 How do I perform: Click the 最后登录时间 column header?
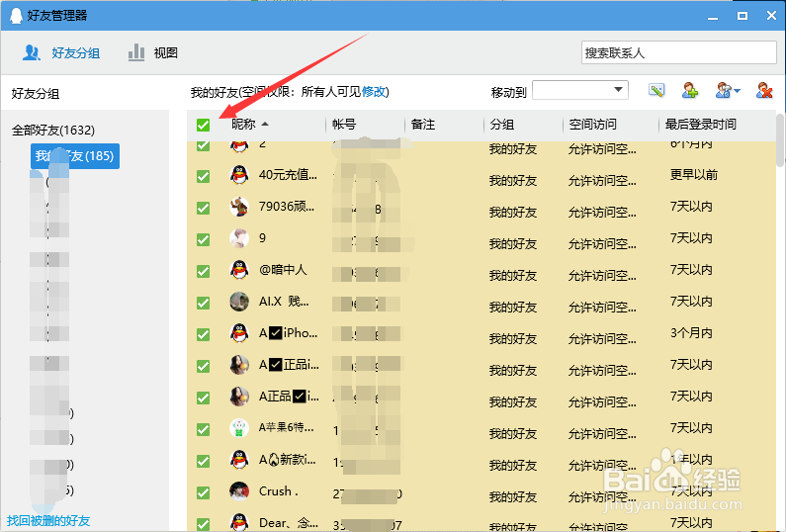coord(700,125)
